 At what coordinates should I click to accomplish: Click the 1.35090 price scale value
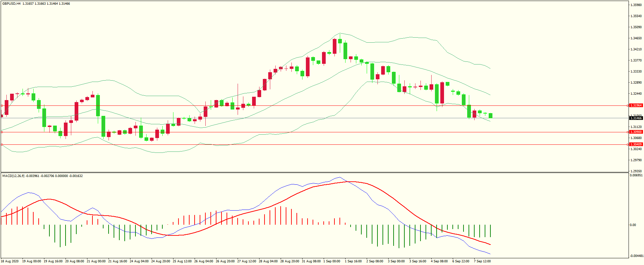click(x=636, y=27)
